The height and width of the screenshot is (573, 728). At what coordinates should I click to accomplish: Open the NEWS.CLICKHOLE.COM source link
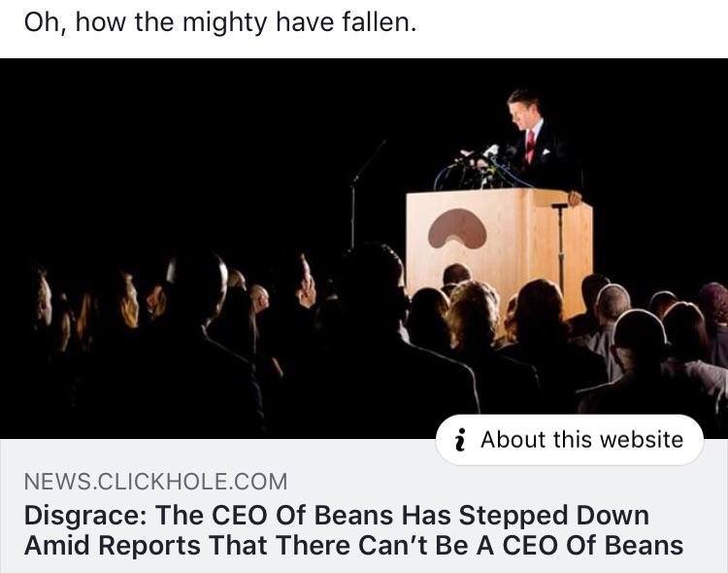(155, 481)
